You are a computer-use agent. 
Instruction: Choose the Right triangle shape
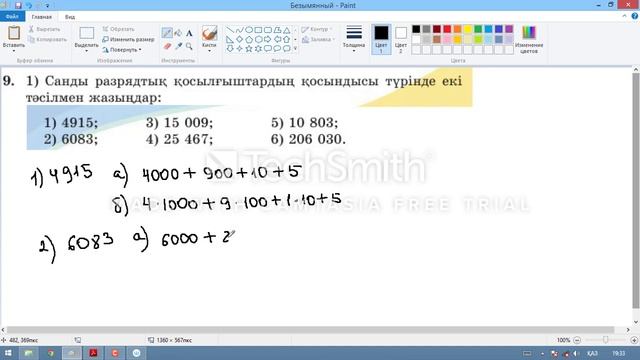(x=230, y=40)
